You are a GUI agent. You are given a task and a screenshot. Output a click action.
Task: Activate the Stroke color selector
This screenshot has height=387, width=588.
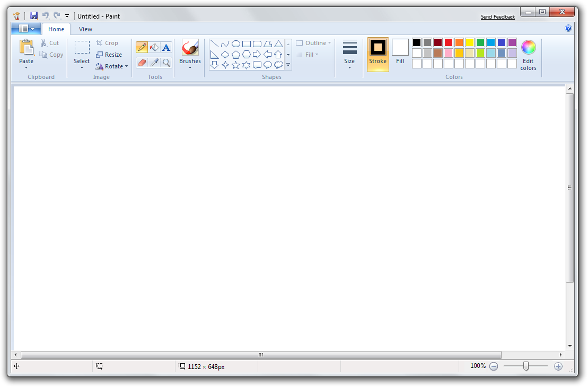(378, 55)
